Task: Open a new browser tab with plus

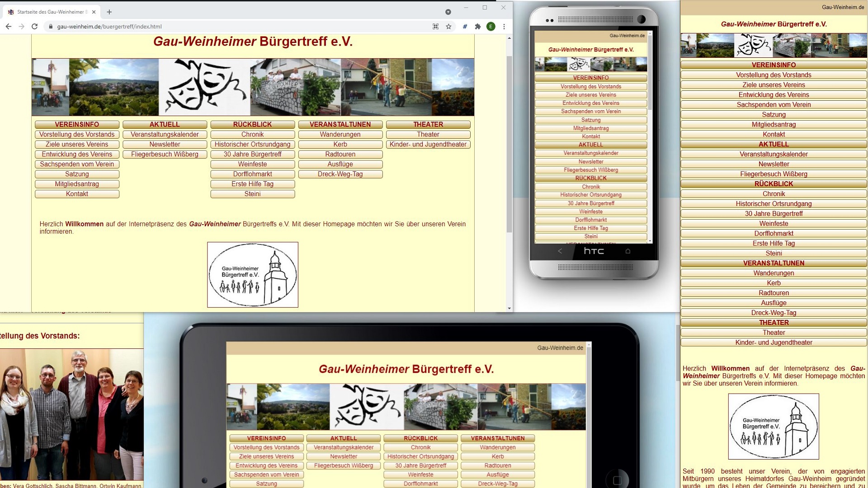Action: 109,12
